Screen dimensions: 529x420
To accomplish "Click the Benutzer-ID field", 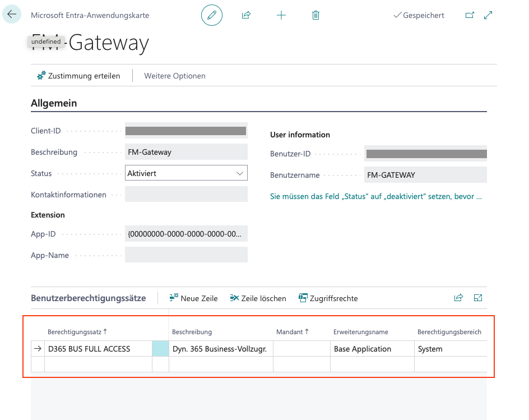I will click(x=425, y=154).
